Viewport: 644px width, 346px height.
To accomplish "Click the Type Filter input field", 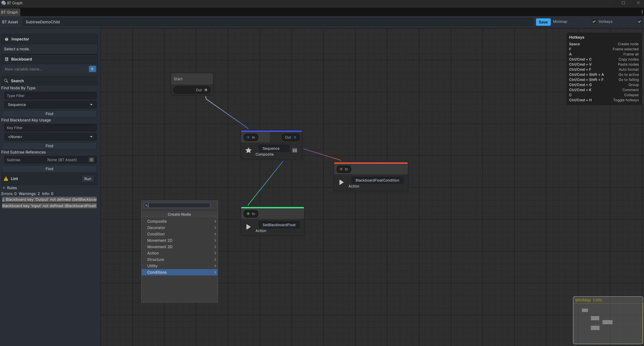I will coord(50,95).
